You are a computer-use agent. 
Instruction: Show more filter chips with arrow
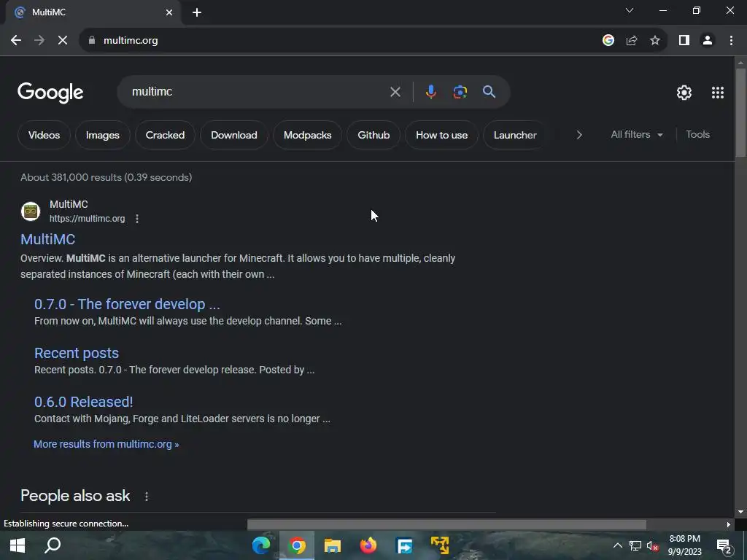tap(578, 135)
